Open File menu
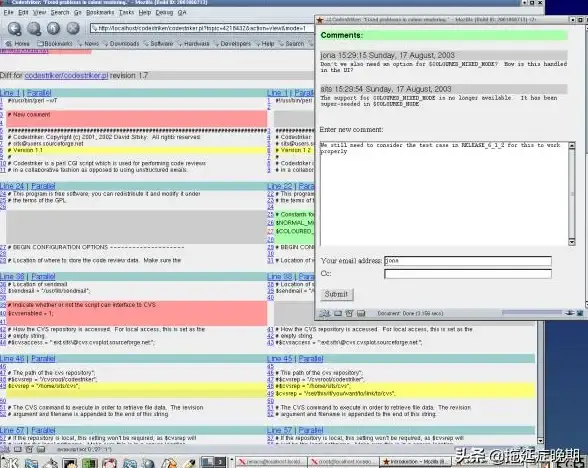Image resolution: width=588 pixels, height=468 pixels. (x=8, y=12)
